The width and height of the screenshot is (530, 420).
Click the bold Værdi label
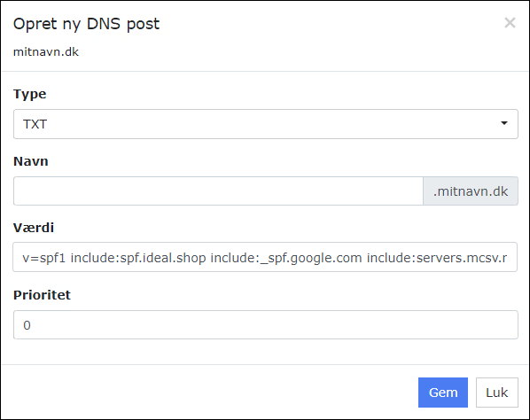point(34,228)
